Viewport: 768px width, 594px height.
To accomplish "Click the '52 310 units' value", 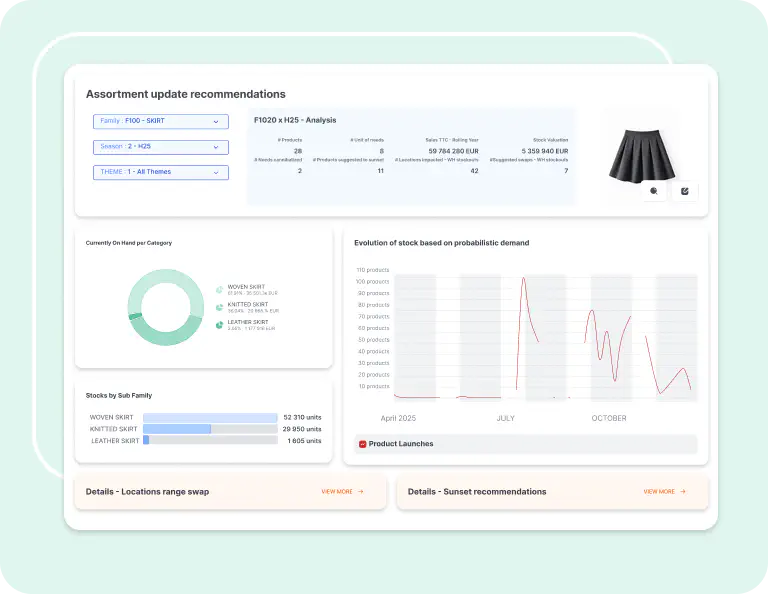I will (x=302, y=418).
